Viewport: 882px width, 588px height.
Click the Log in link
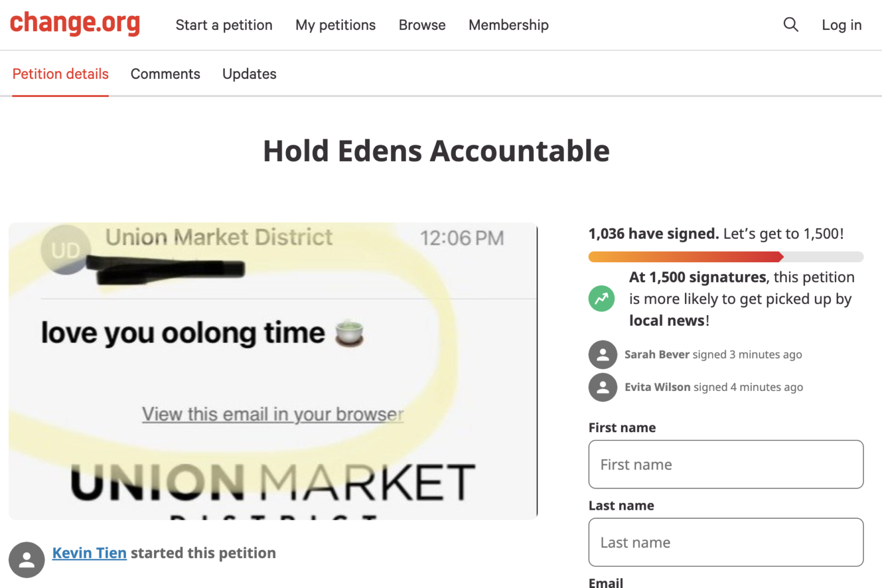[x=841, y=25]
